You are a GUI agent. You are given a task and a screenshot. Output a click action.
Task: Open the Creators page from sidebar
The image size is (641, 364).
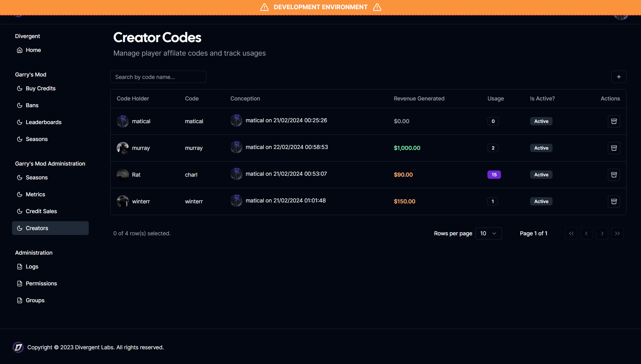(x=37, y=228)
